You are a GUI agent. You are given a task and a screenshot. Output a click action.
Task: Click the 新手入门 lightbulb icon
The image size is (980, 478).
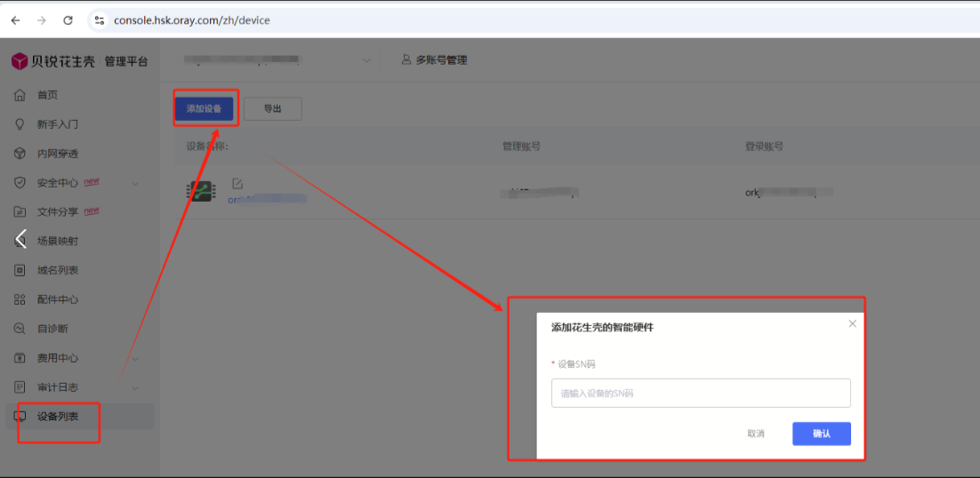click(20, 124)
